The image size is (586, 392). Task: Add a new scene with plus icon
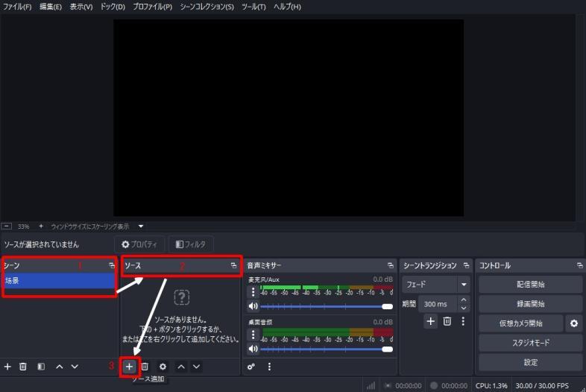click(7, 367)
